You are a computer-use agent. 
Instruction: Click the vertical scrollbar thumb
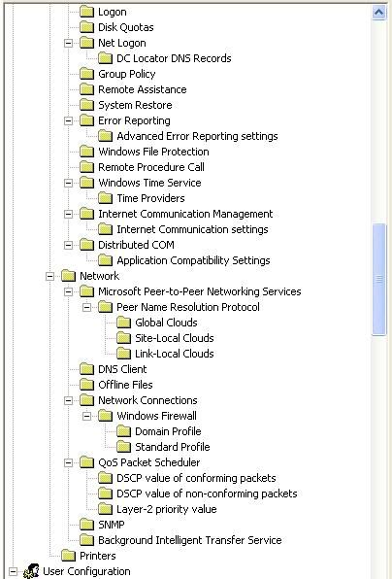(378, 279)
